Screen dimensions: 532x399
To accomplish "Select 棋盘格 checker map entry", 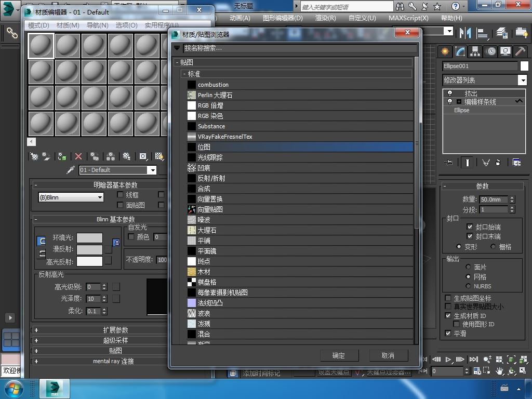I will [300, 282].
